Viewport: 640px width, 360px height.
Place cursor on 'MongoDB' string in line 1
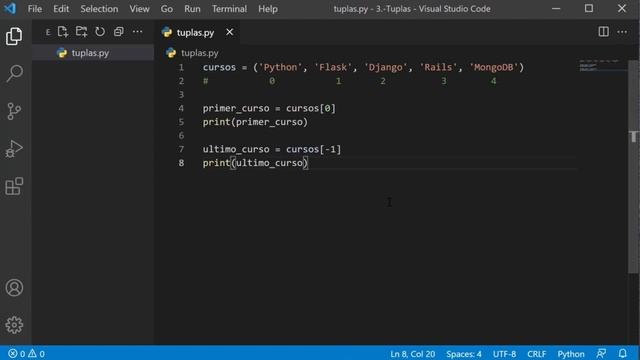point(494,67)
